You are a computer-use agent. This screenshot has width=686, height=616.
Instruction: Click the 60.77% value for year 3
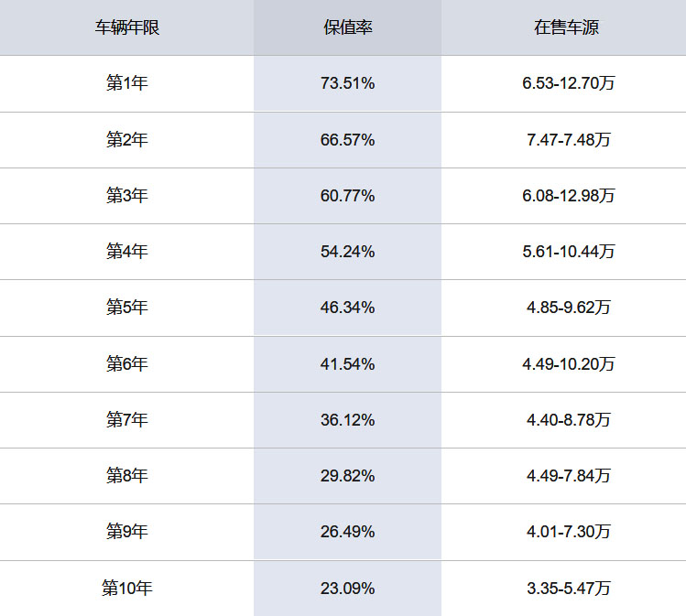pyautogui.click(x=347, y=196)
